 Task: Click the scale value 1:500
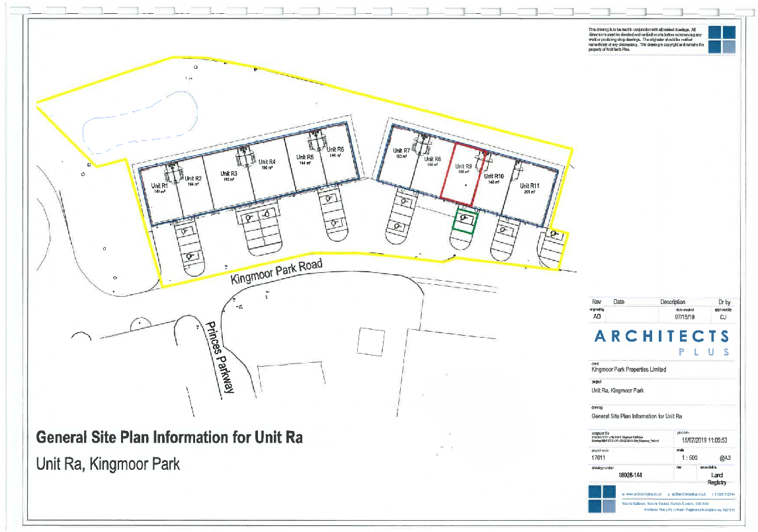[x=689, y=457]
